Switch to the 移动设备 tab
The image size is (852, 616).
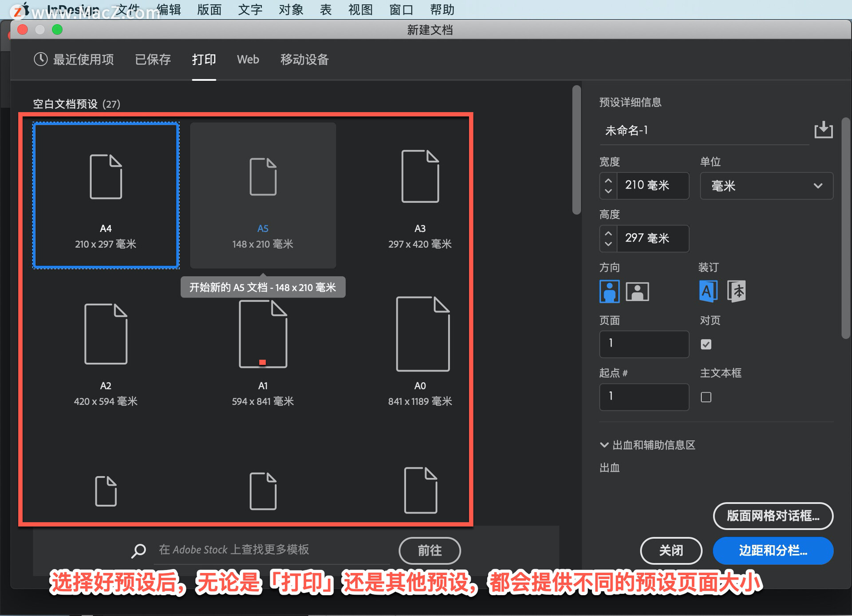pos(304,59)
